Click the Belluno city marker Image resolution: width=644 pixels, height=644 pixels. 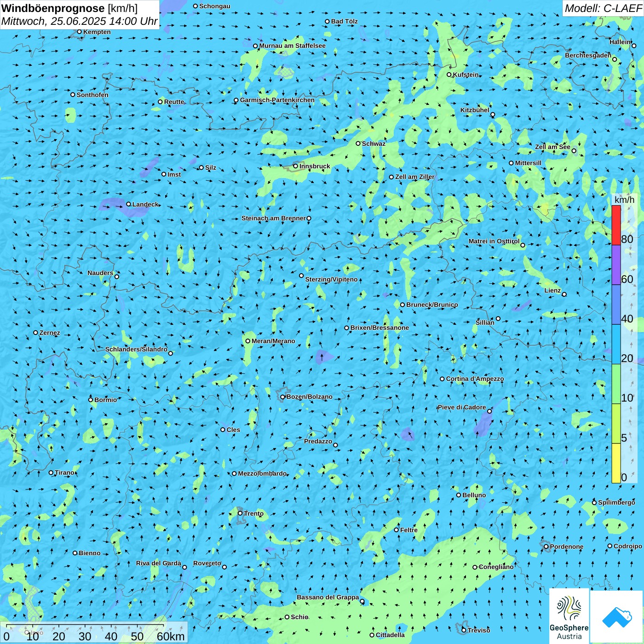pyautogui.click(x=459, y=495)
